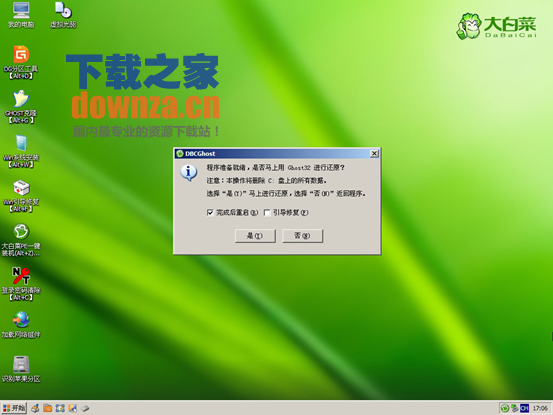Viewport: 553px width, 415px height.
Task: Launch the GHOST克隆 desktop icon
Action: [x=21, y=107]
